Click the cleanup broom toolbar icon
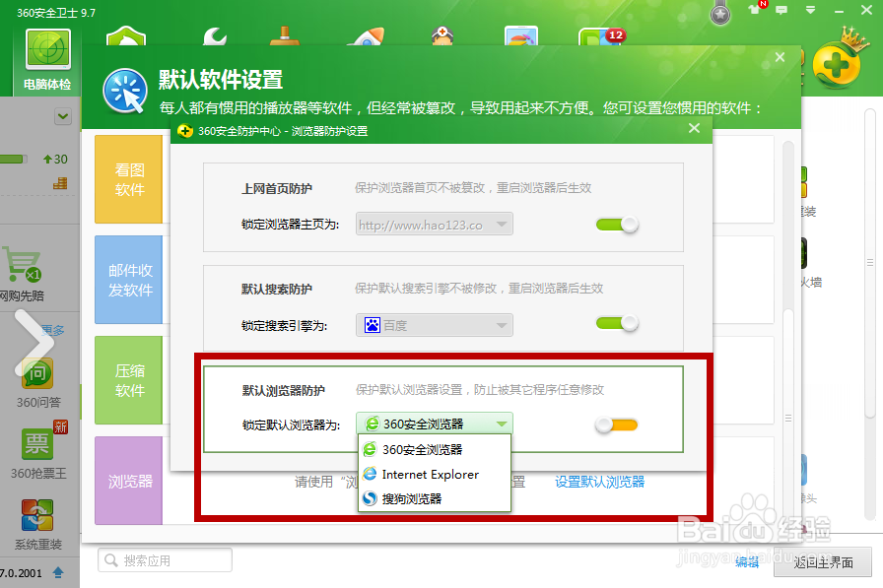The height and width of the screenshot is (588, 883). (285, 36)
